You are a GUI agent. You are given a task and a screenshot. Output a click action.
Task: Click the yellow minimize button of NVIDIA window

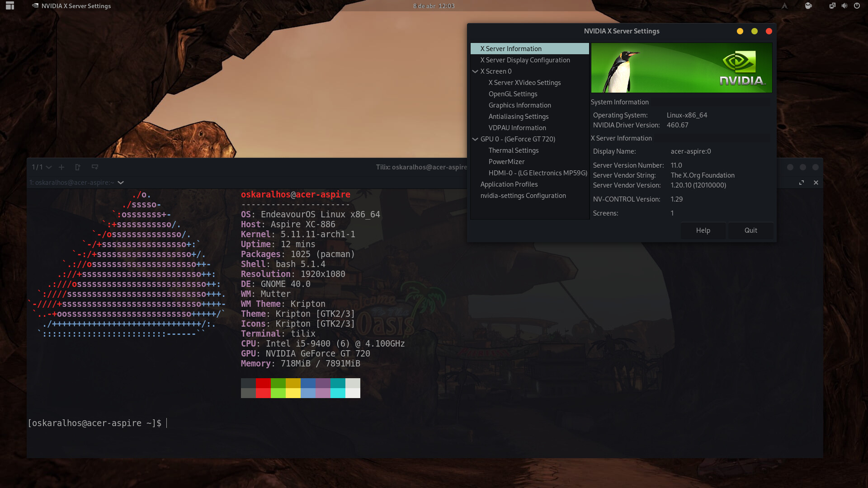[740, 31]
